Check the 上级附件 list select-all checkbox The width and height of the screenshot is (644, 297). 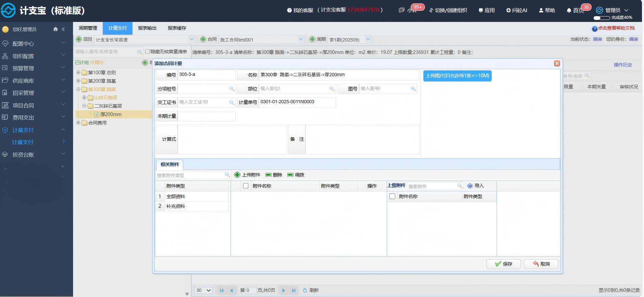click(x=392, y=196)
